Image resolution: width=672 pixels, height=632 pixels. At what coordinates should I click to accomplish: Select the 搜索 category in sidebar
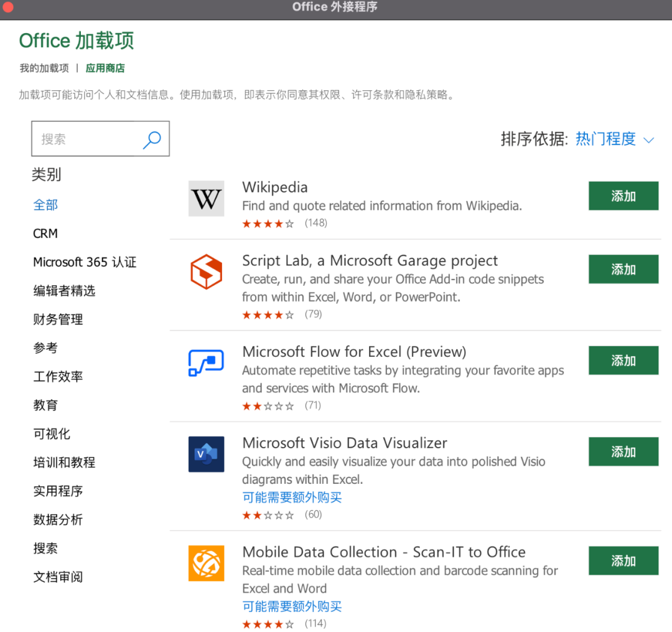(x=45, y=549)
